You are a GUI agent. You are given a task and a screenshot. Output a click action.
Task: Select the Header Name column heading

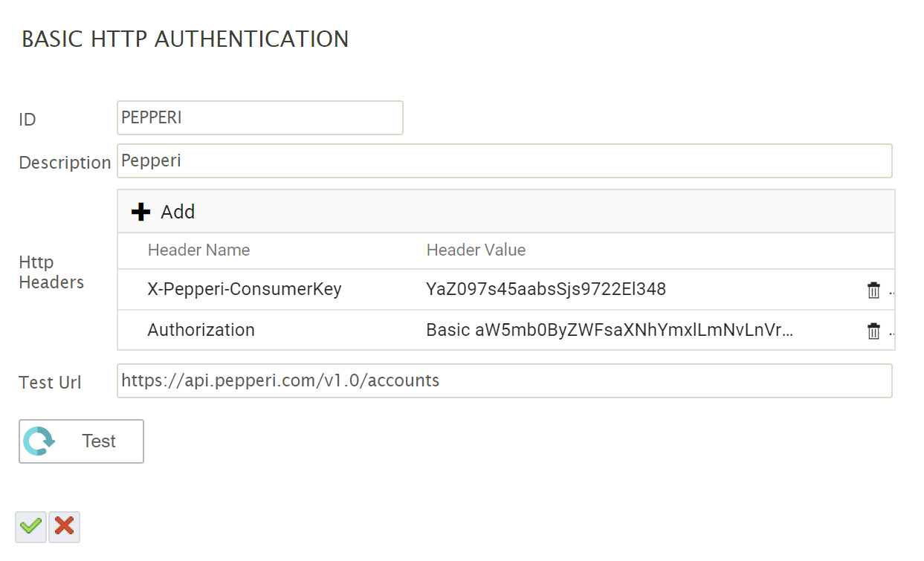[x=198, y=250]
